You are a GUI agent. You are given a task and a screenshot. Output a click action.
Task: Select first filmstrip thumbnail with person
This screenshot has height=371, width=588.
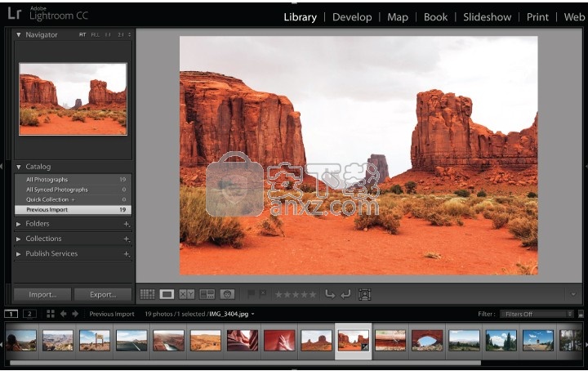pos(21,340)
